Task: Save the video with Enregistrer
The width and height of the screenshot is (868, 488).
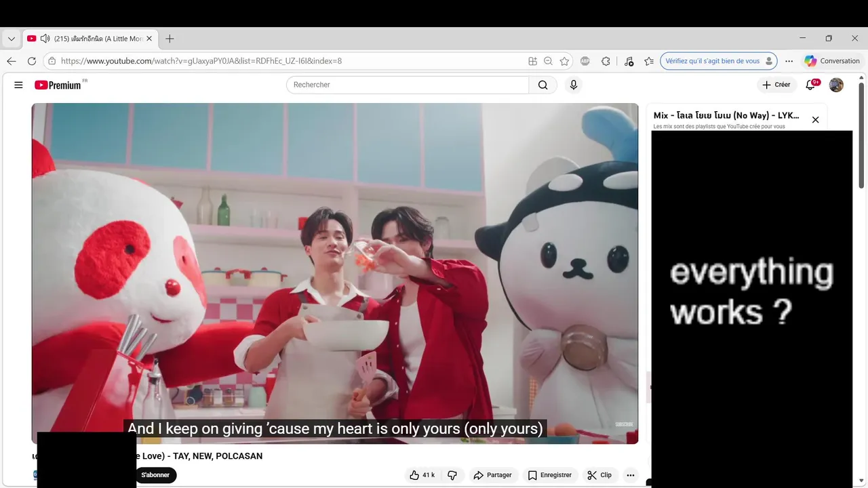Action: (549, 475)
